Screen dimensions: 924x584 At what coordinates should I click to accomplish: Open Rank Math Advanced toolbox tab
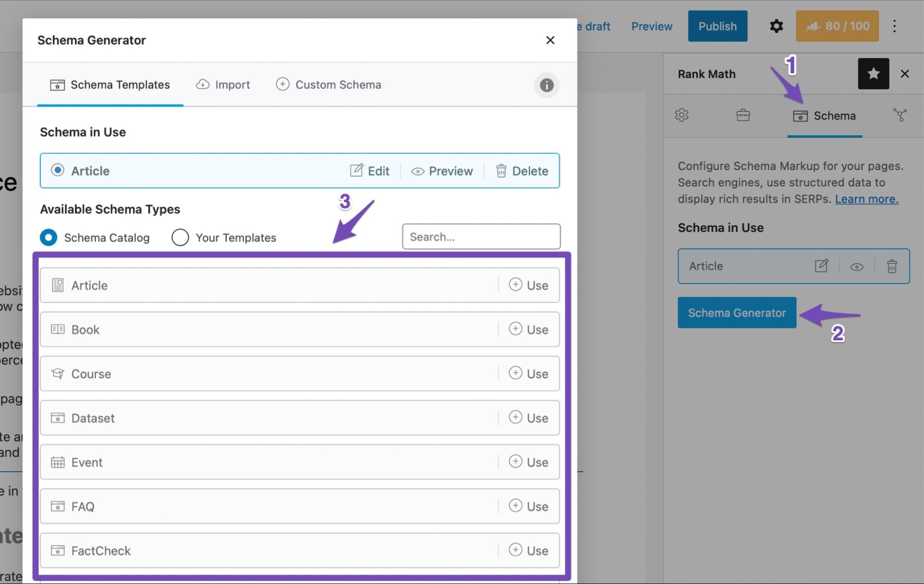pos(743,116)
